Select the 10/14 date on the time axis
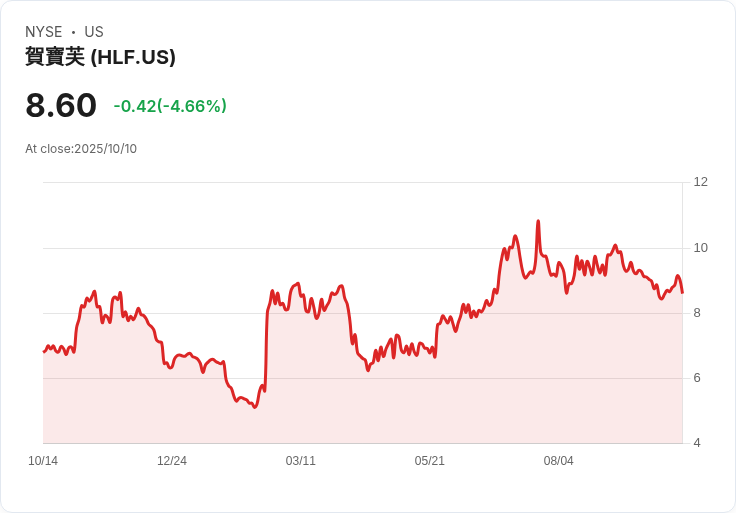Image resolution: width=736 pixels, height=513 pixels. pos(43,461)
